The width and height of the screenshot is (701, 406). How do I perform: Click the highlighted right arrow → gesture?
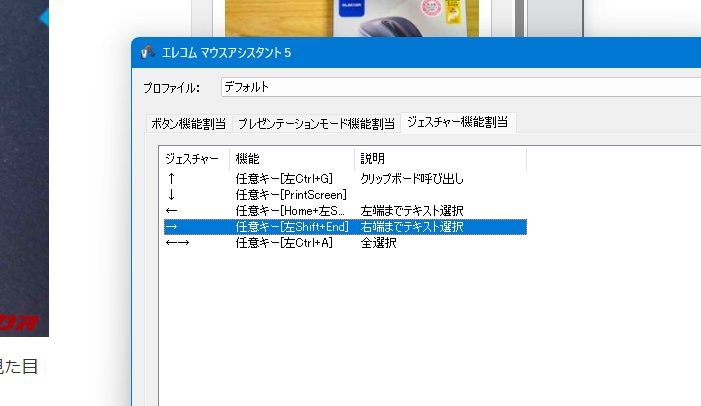[171, 227]
